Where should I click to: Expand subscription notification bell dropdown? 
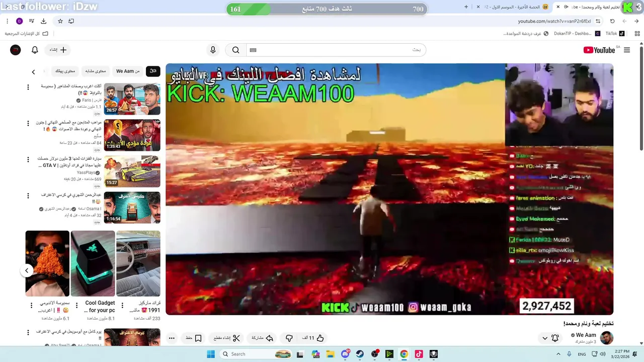pos(550,338)
